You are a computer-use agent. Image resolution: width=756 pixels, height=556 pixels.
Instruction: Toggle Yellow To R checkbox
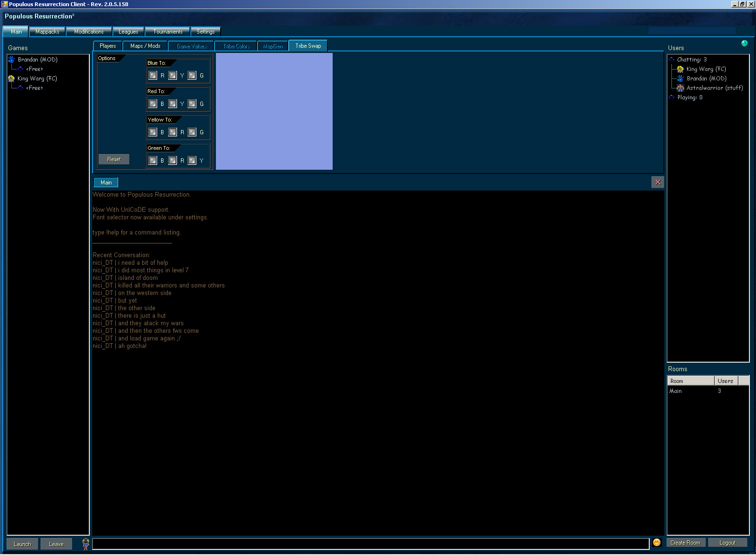[173, 132]
